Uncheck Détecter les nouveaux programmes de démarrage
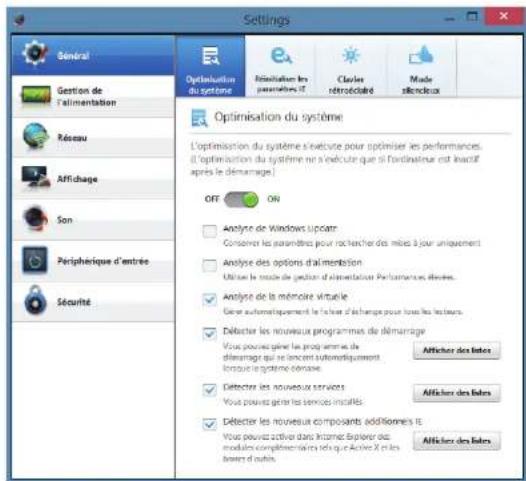The height and width of the screenshot is (481, 526). click(x=210, y=334)
